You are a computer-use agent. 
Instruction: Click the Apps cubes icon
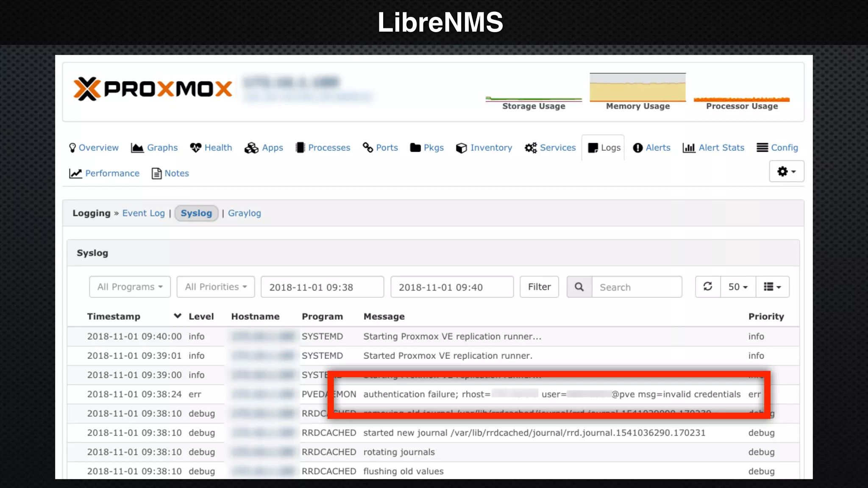click(x=251, y=147)
